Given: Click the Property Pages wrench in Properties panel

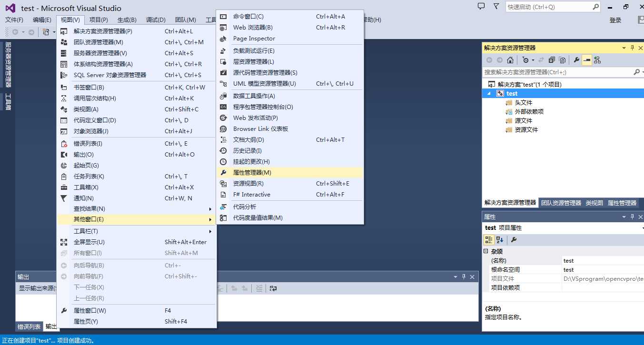Looking at the screenshot, I should coord(514,240).
